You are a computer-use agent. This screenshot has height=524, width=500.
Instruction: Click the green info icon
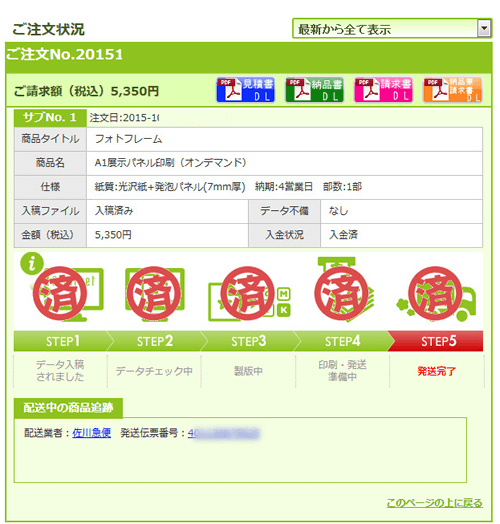pos(32,263)
